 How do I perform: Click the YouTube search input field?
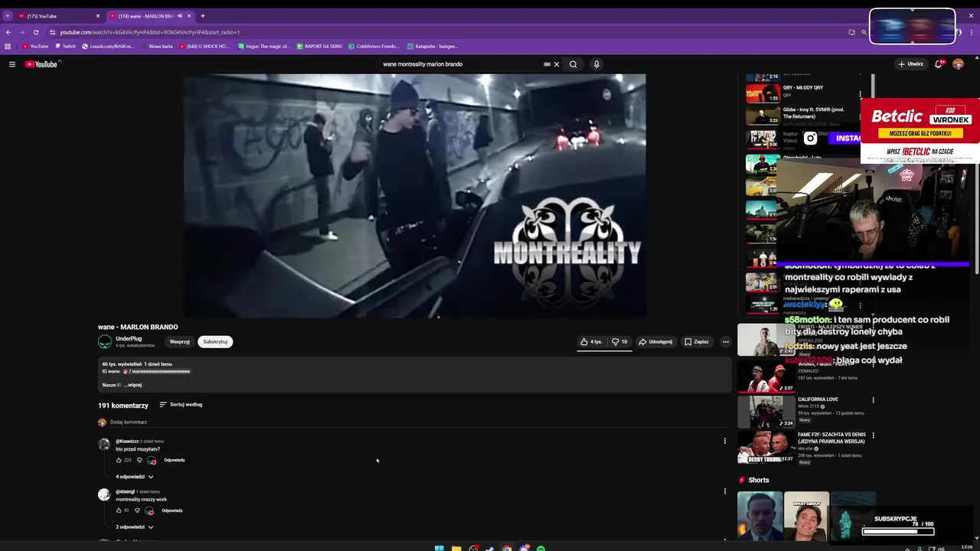pos(459,64)
